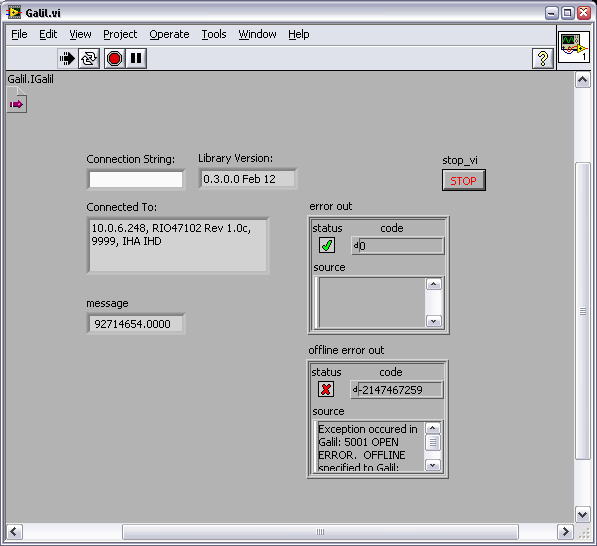This screenshot has width=597, height=546.
Task: Click the up arrow in offline error source box
Action: 433,428
